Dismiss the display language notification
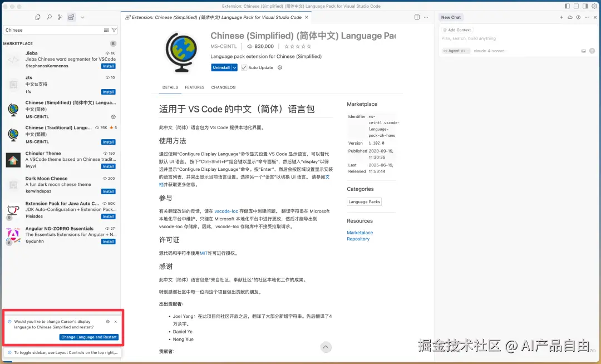The width and height of the screenshot is (601, 364). click(x=115, y=322)
